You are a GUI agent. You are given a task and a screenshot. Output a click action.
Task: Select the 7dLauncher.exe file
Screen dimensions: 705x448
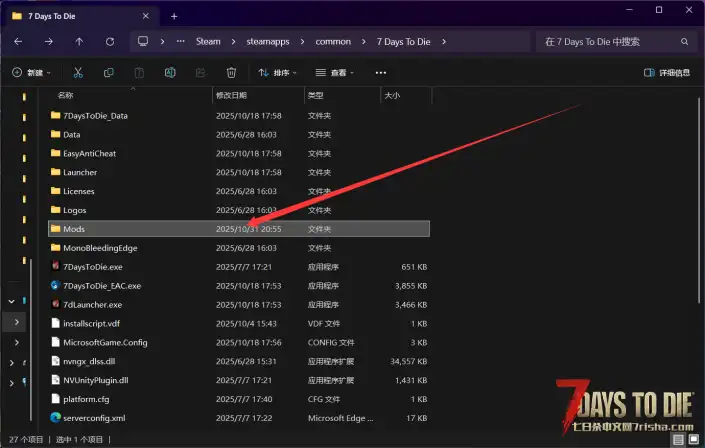click(x=239, y=305)
